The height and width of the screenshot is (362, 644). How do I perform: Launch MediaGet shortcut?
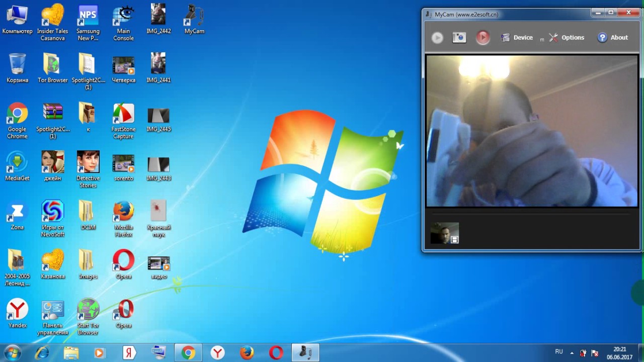click(17, 166)
